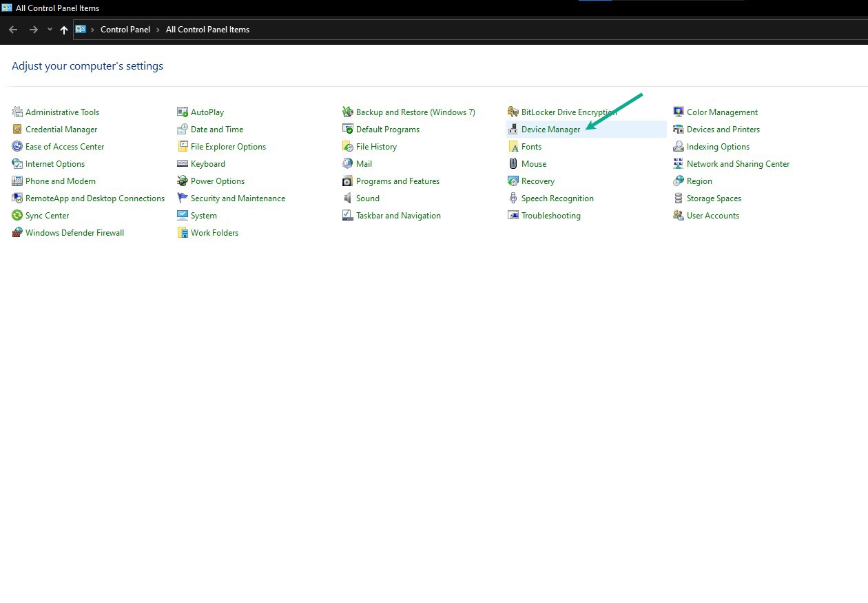Image resolution: width=868 pixels, height=603 pixels.
Task: Open the File Explorer Options link
Action: (x=228, y=147)
